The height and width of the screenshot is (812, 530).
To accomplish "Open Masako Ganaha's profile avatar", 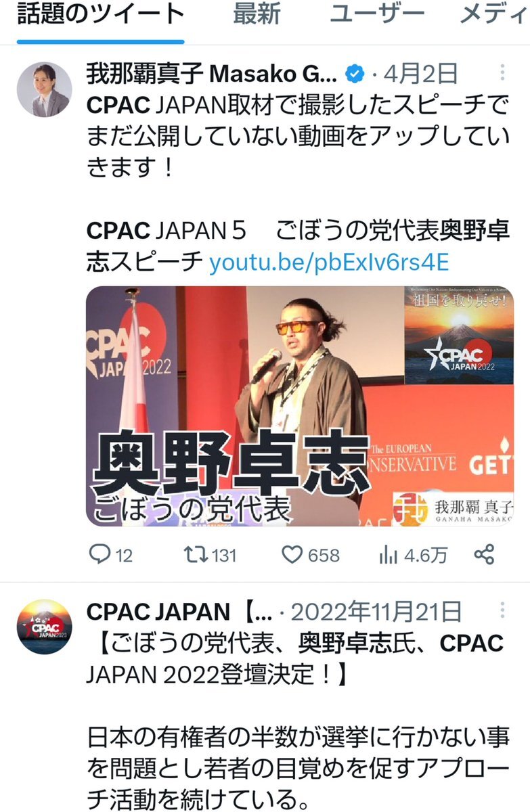I will pyautogui.click(x=44, y=90).
